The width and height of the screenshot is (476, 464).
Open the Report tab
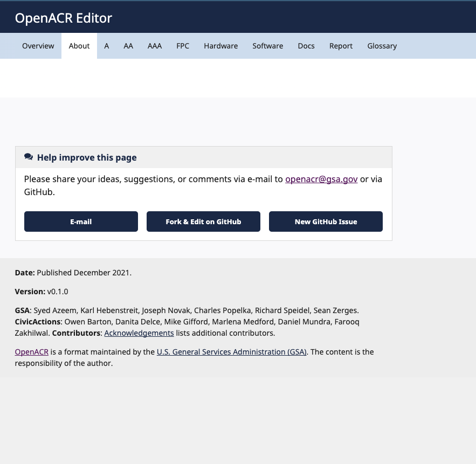[x=341, y=46]
